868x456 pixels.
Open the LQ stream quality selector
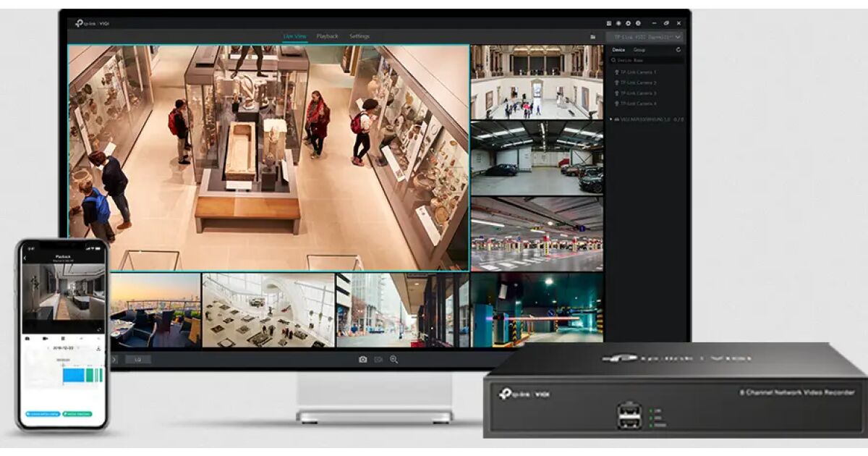(x=137, y=359)
